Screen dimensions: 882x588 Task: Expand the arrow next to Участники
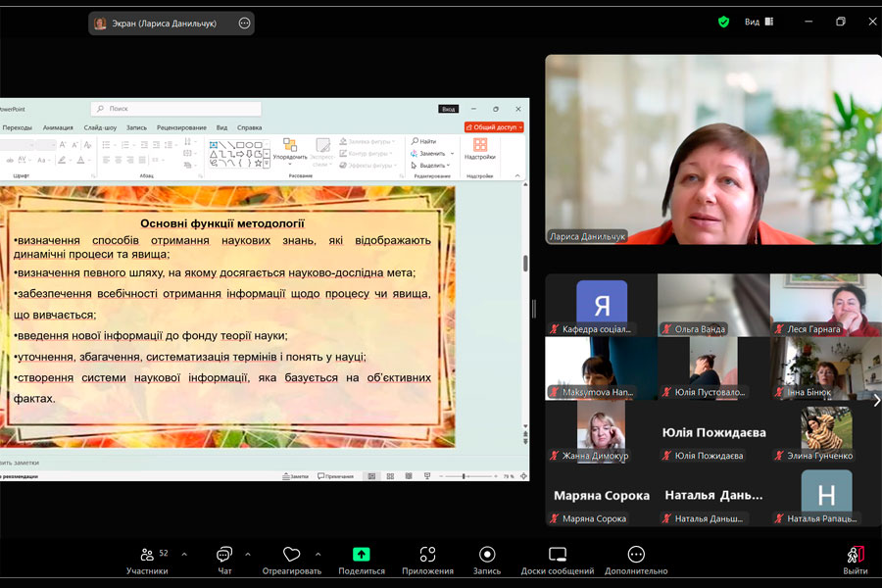coord(184,554)
